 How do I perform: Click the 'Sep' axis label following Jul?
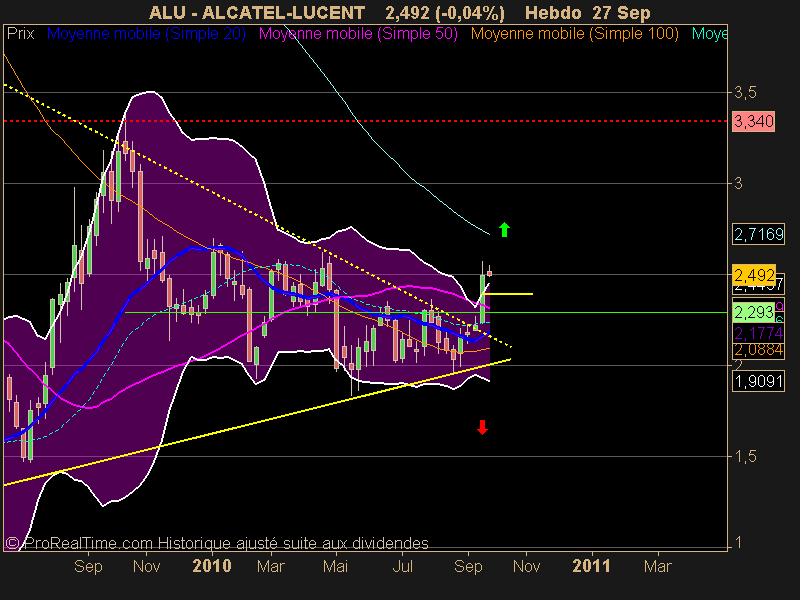468,566
